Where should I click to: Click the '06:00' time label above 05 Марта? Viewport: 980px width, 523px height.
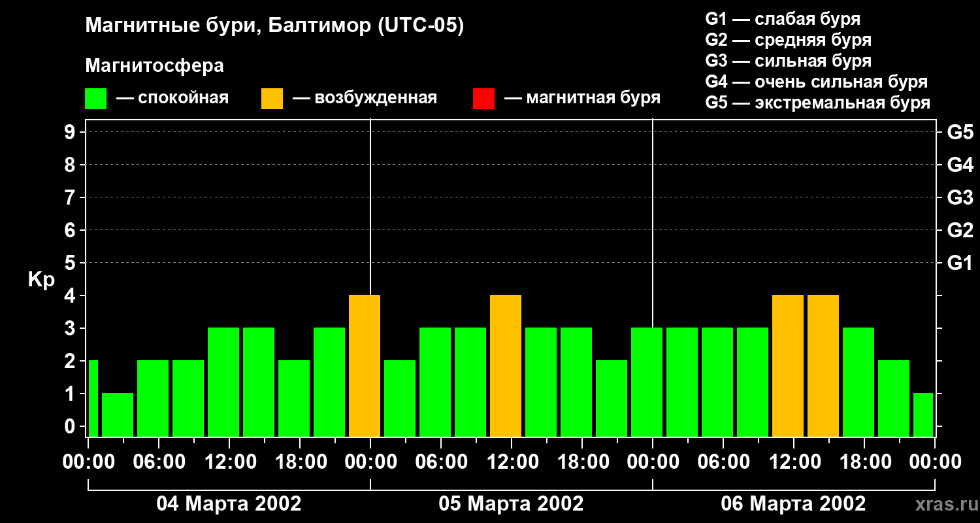[441, 462]
